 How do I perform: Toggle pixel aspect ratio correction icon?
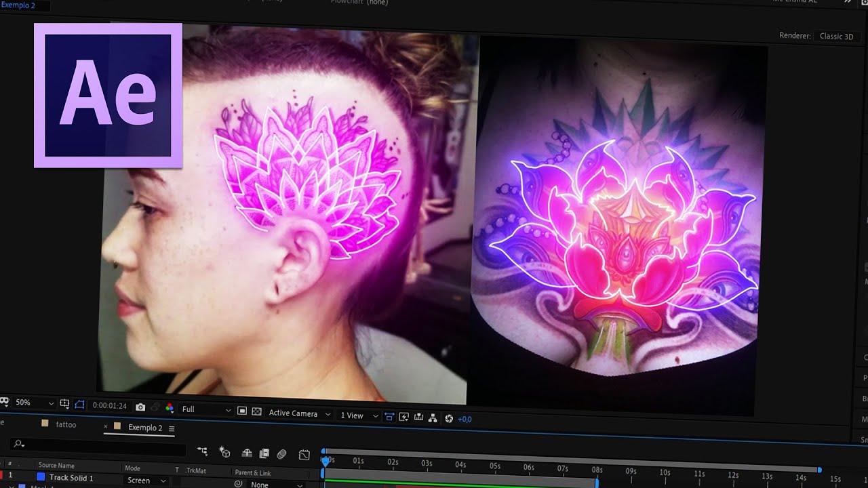click(x=389, y=416)
